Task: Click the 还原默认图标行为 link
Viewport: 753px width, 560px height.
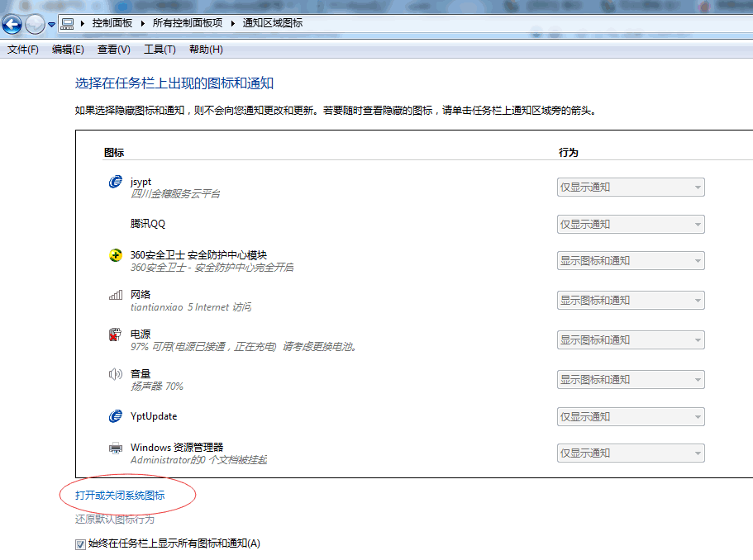Action: [x=115, y=520]
